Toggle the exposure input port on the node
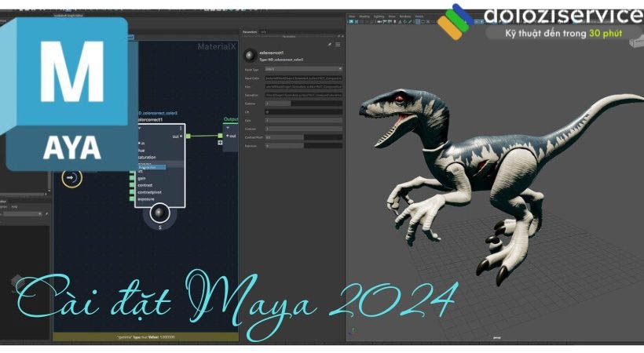 (x=133, y=201)
